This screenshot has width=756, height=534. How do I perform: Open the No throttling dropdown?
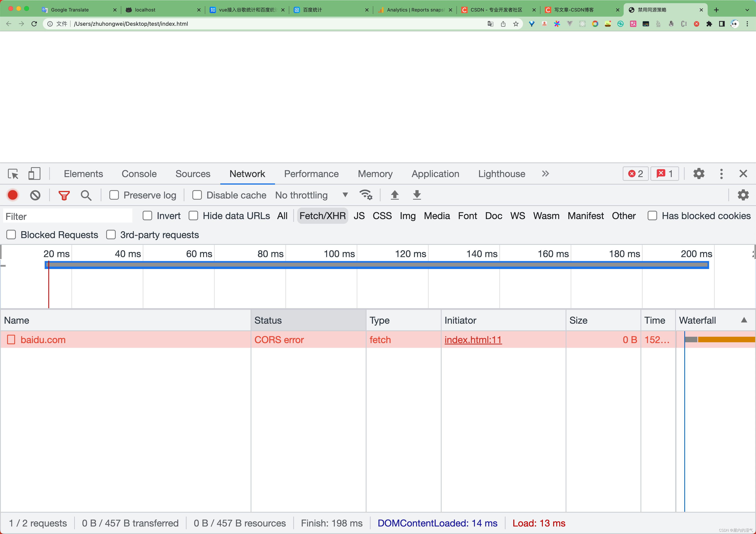(x=311, y=195)
